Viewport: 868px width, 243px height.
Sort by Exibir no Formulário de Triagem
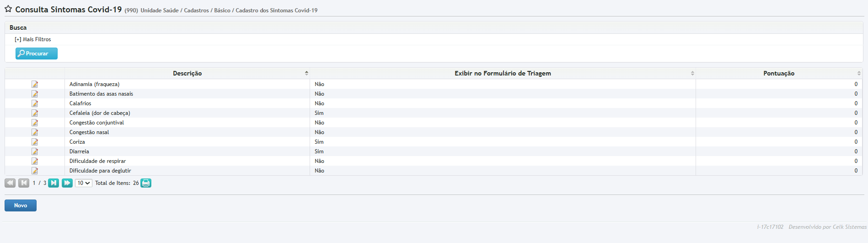coord(502,73)
